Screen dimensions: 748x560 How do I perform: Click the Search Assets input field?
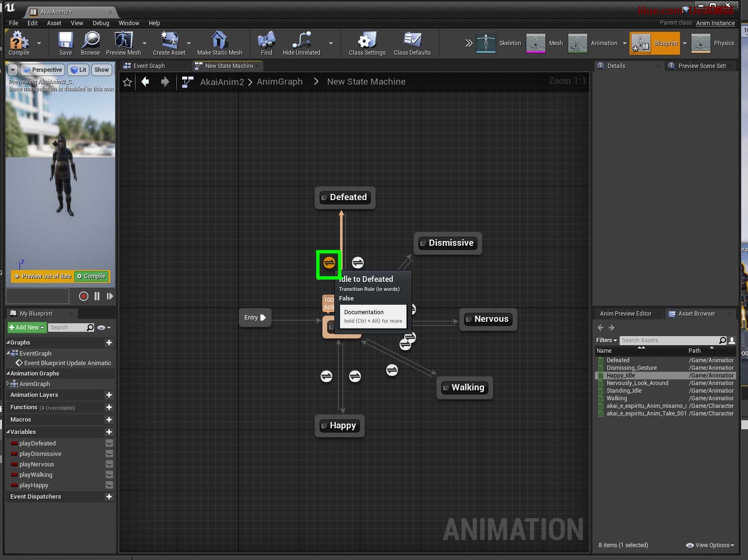(x=669, y=340)
